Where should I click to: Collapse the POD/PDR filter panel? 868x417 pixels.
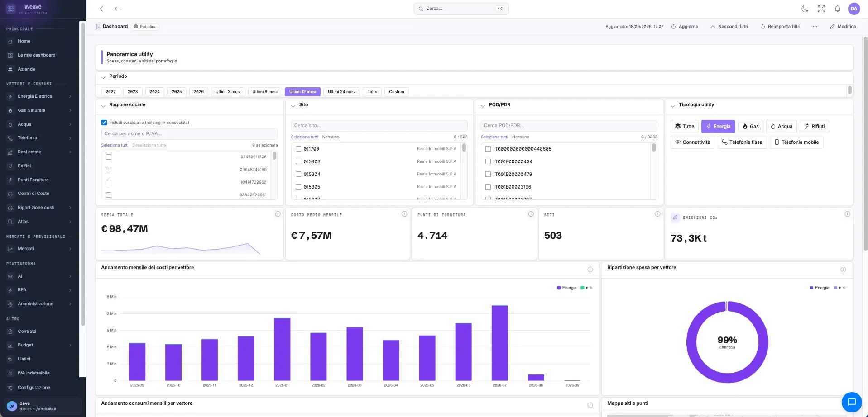pos(483,106)
